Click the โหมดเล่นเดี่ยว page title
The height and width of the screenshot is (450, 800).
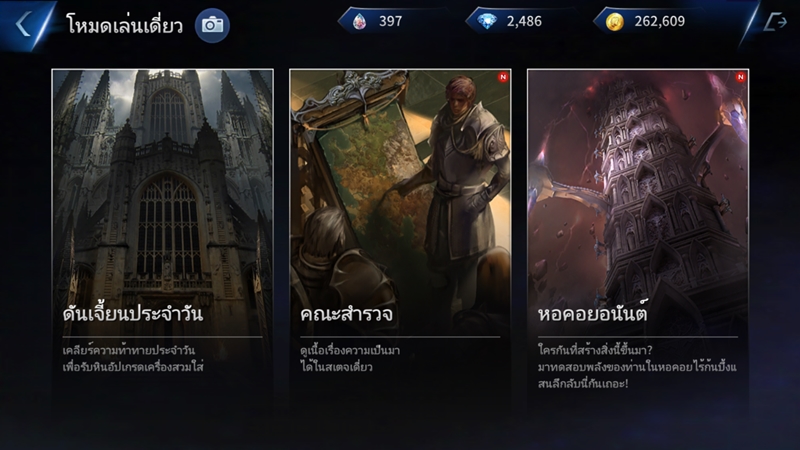(x=124, y=24)
